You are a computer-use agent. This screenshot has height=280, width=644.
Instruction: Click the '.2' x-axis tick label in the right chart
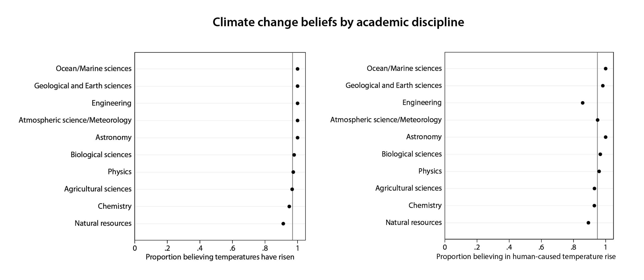coord(477,247)
